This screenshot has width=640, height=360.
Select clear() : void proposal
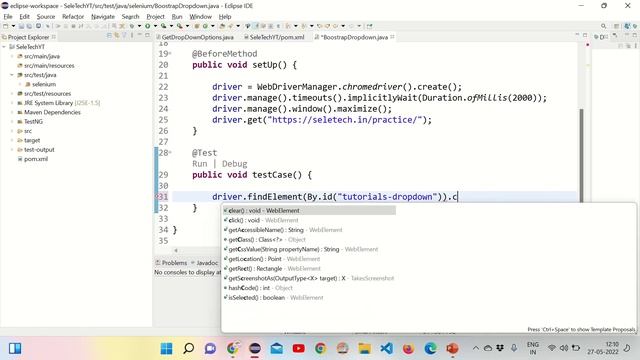tap(309, 211)
